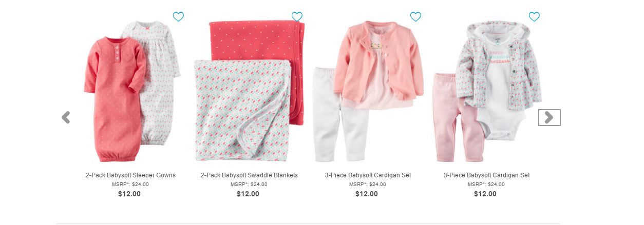
Task: Go to previous carousel items arrow
Action: (x=66, y=117)
